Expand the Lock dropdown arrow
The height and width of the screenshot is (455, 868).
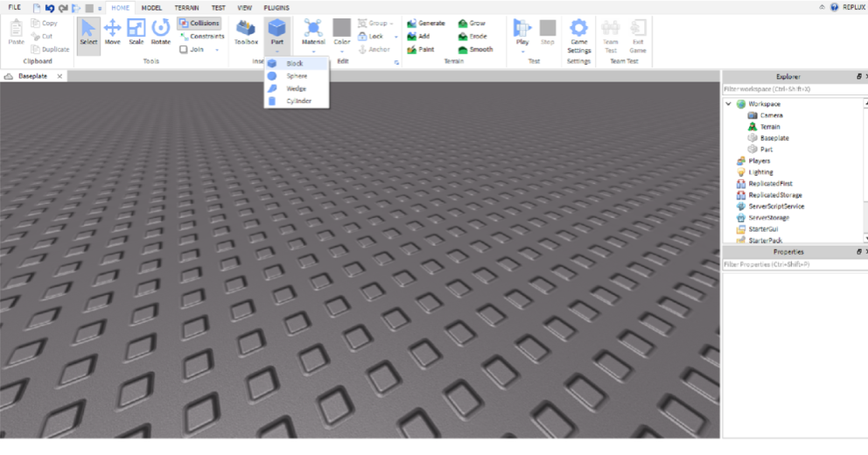pos(395,37)
